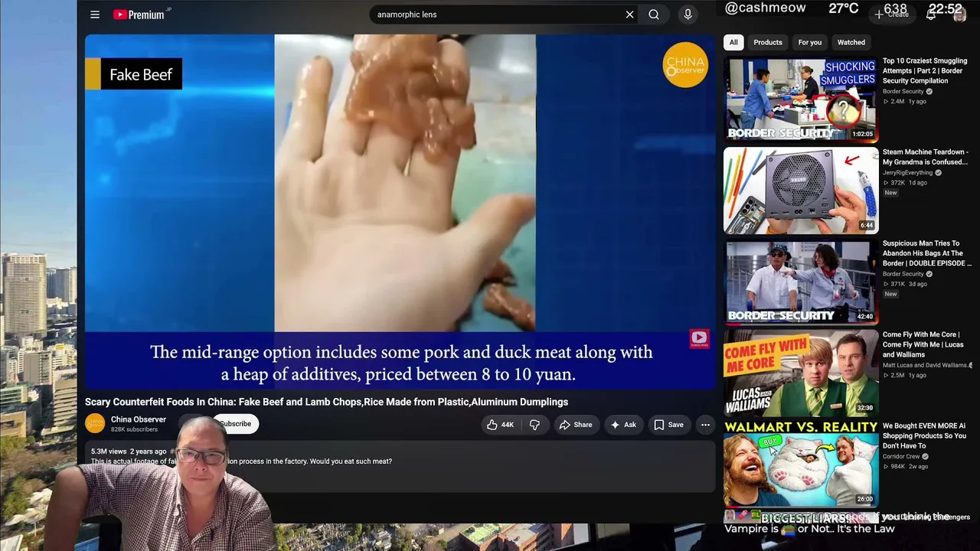The height and width of the screenshot is (551, 980).
Task: Open the Ask AI button
Action: [623, 425]
